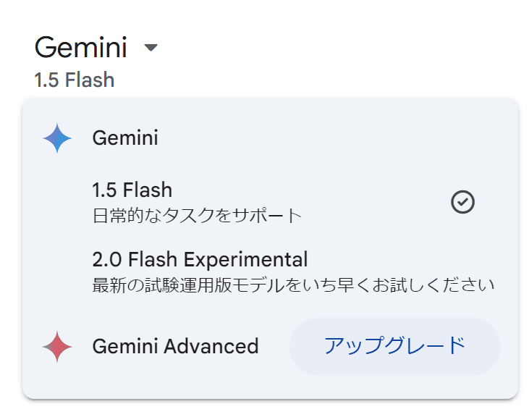Click the Gemini section label in menu
Screen dimensions: 532x417
point(125,138)
